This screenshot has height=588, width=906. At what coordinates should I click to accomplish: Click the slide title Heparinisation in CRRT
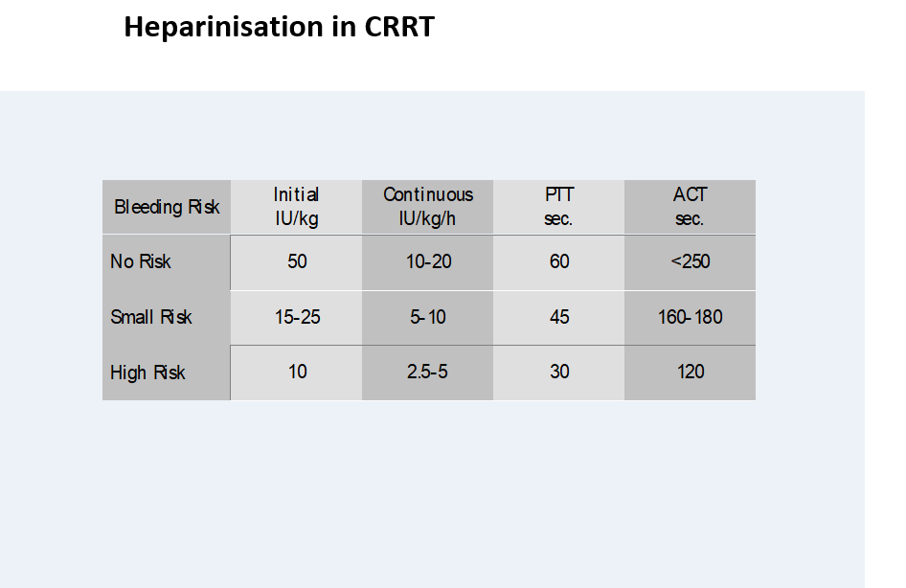279,28
